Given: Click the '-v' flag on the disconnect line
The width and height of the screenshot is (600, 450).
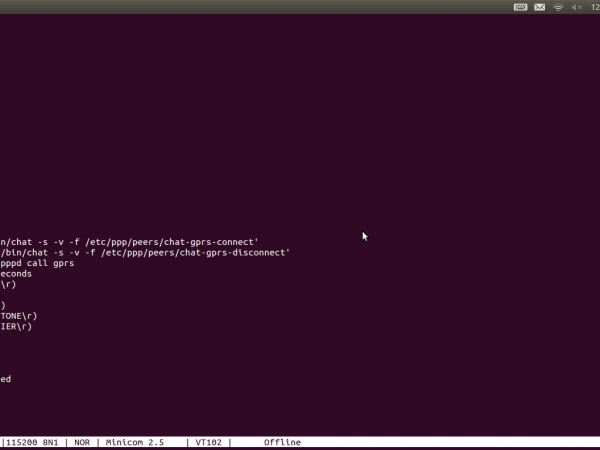Looking at the screenshot, I should [x=68, y=252].
